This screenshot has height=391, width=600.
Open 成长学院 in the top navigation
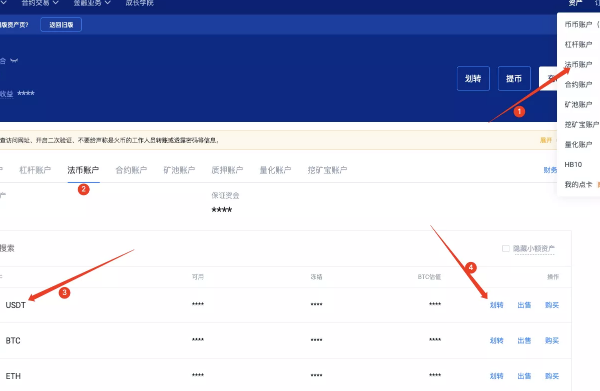click(139, 3)
